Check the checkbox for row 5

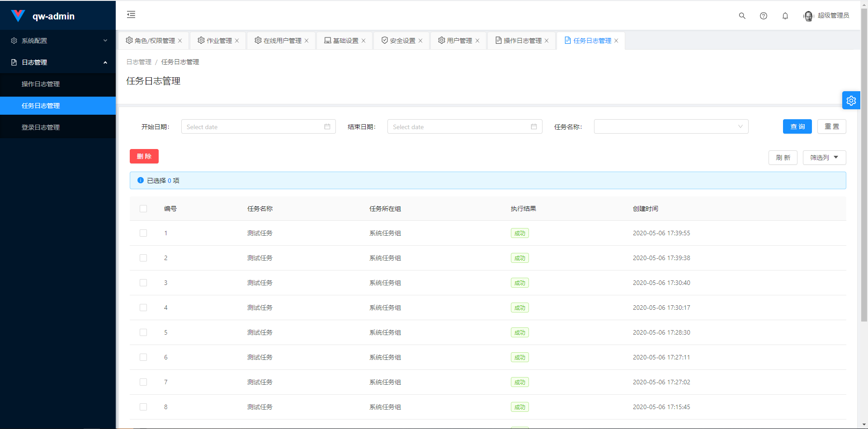click(x=143, y=332)
